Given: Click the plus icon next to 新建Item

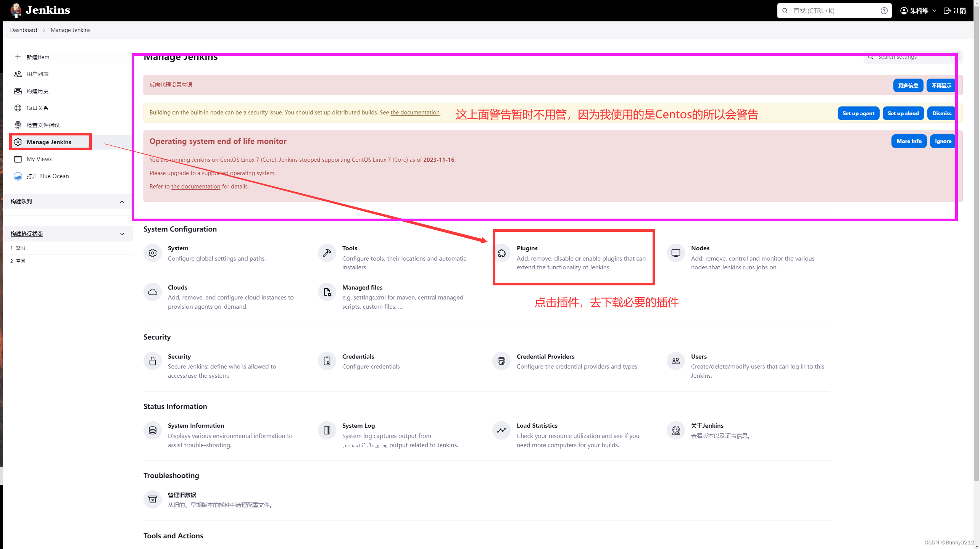Looking at the screenshot, I should click(18, 57).
